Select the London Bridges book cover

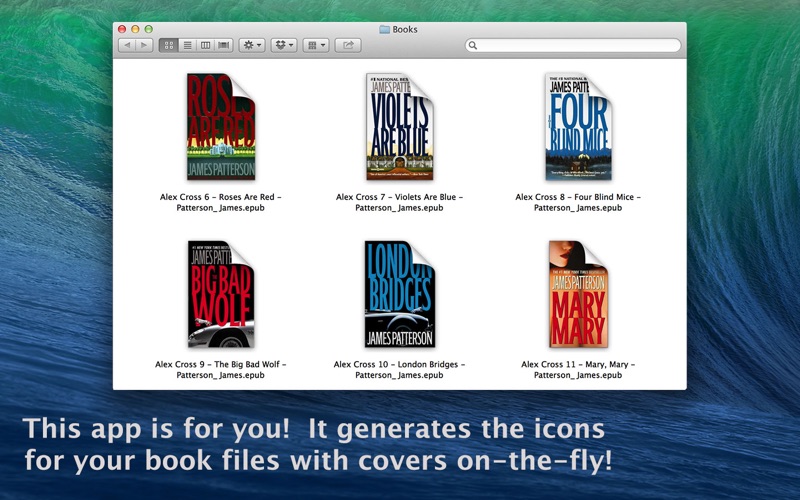pyautogui.click(x=399, y=294)
